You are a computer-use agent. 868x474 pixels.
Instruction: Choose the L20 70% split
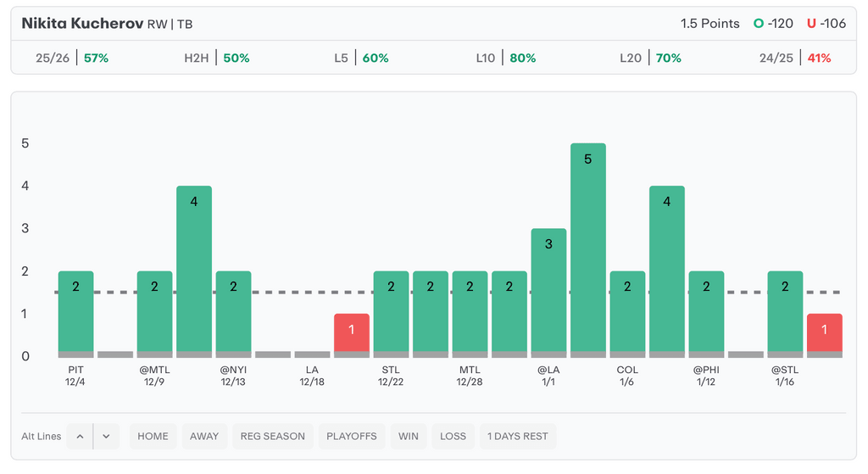(650, 58)
